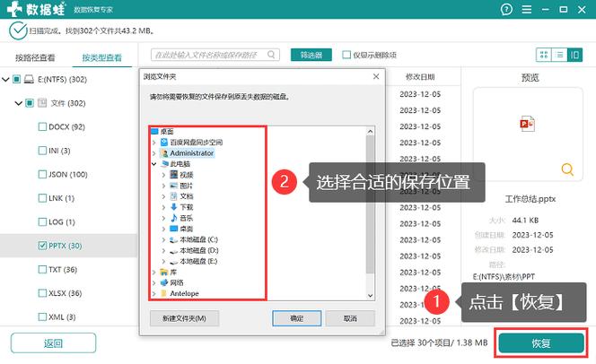This screenshot has width=596, height=364.
Task: Click the E:(NTFS) drive icon
Action: click(x=29, y=79)
